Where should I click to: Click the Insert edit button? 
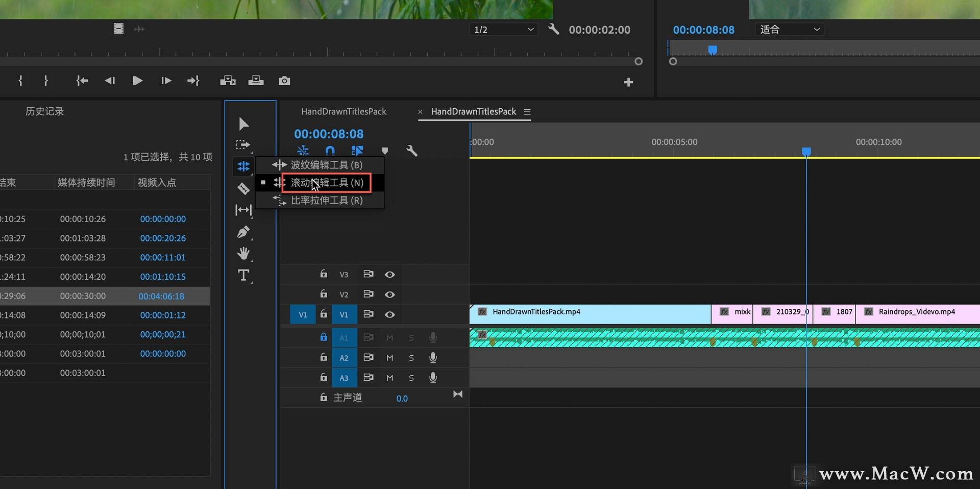228,81
